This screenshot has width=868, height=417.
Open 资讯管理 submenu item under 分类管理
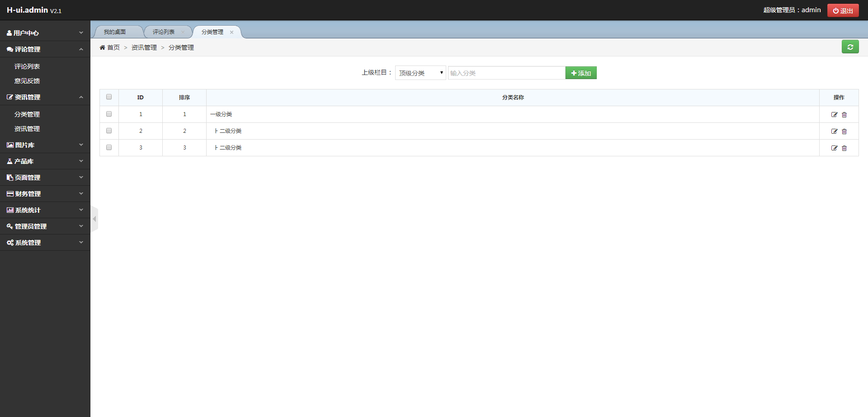point(27,129)
